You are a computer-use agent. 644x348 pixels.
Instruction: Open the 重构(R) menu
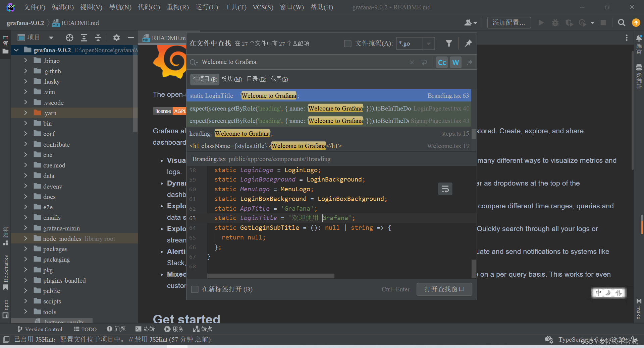[178, 7]
